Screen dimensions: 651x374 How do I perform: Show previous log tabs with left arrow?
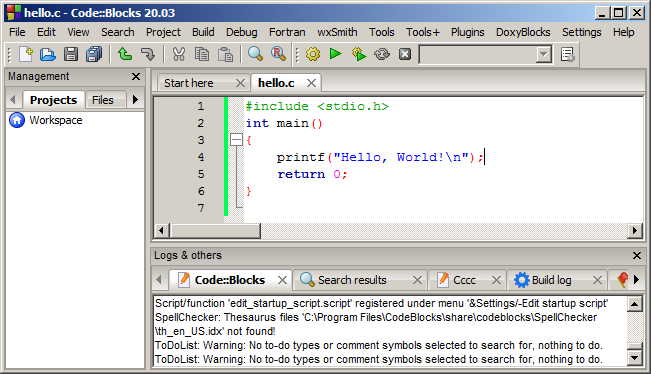coord(159,280)
